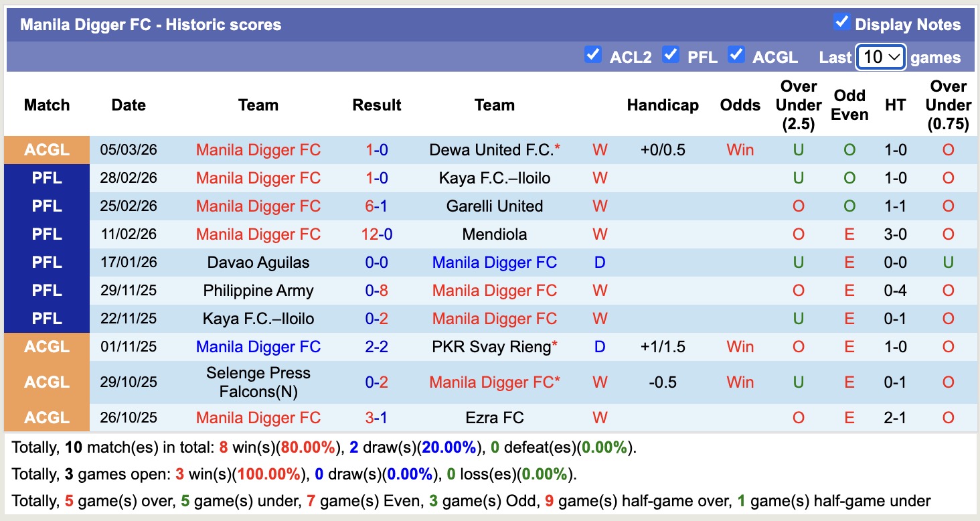Click the PFL tag dated 28/02/26

pyautogui.click(x=47, y=178)
